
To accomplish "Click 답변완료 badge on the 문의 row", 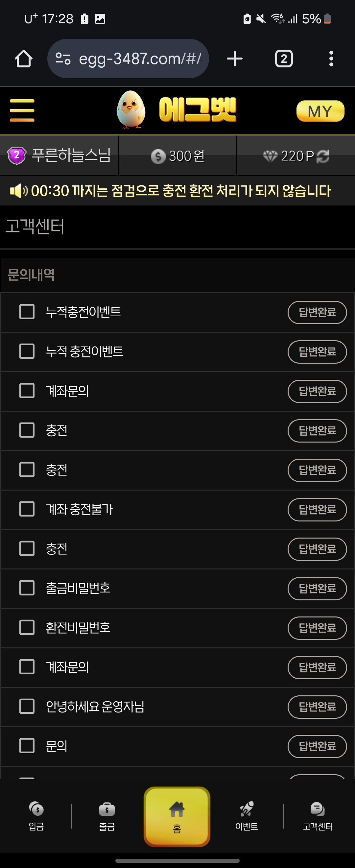I will click(x=317, y=746).
